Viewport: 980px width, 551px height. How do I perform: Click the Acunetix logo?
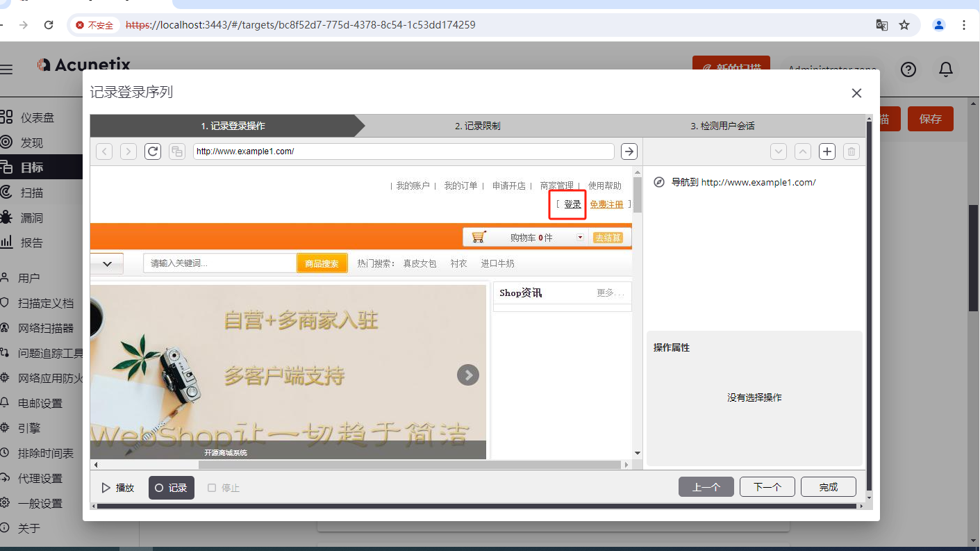(x=83, y=65)
